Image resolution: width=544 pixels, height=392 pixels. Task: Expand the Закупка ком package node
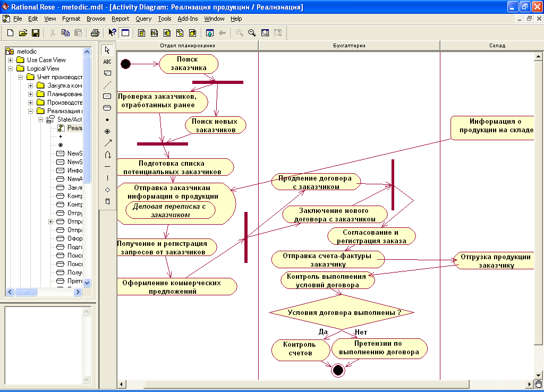click(x=30, y=86)
